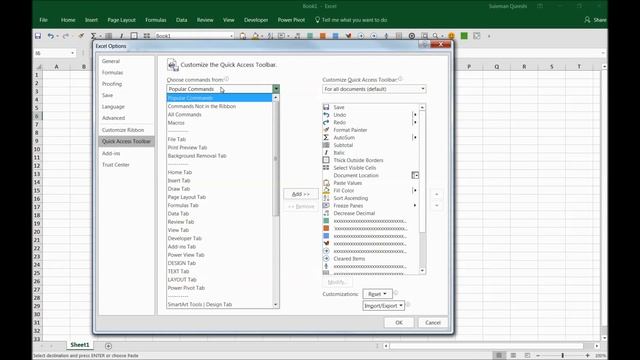
Task: Click Select Visible Cells icon in top toolbar
Action: (147, 36)
